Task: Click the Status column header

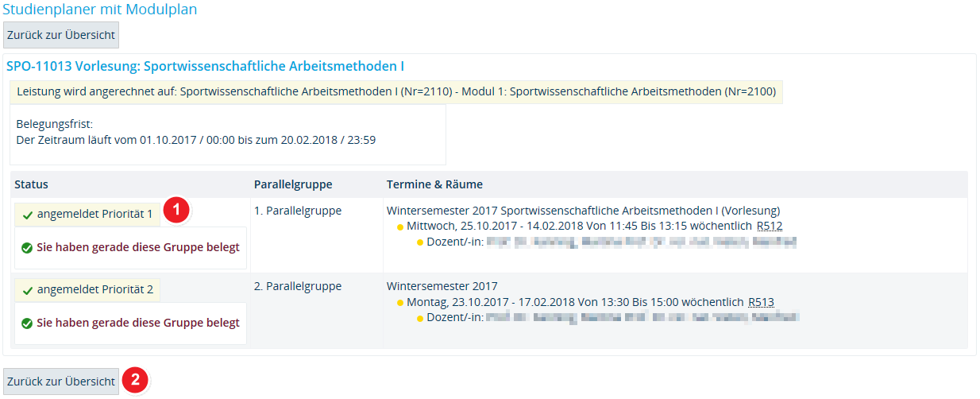Action: (31, 184)
